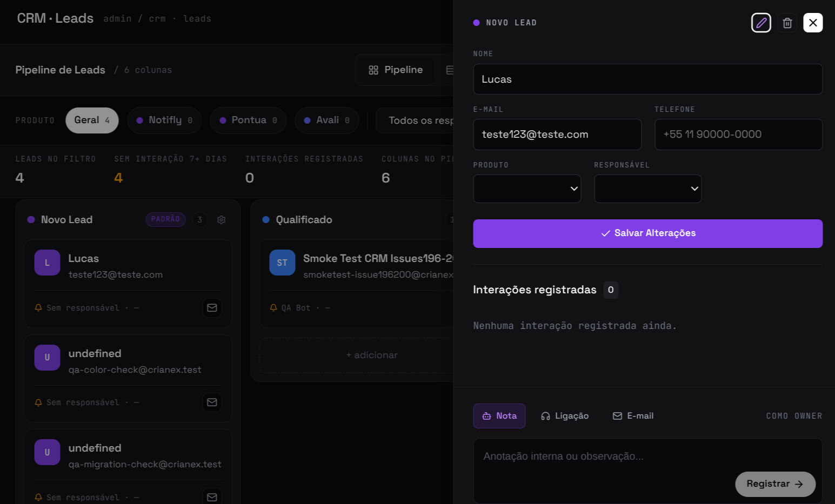Click bell icon on Lucas card
The height and width of the screenshot is (504, 835).
coord(38,307)
